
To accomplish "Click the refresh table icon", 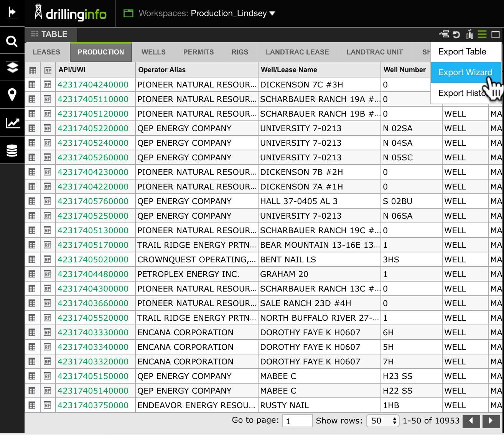I will [456, 35].
